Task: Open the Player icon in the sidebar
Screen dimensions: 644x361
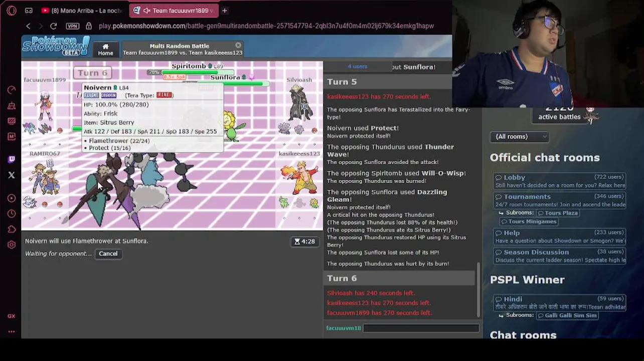Action: click(12, 199)
